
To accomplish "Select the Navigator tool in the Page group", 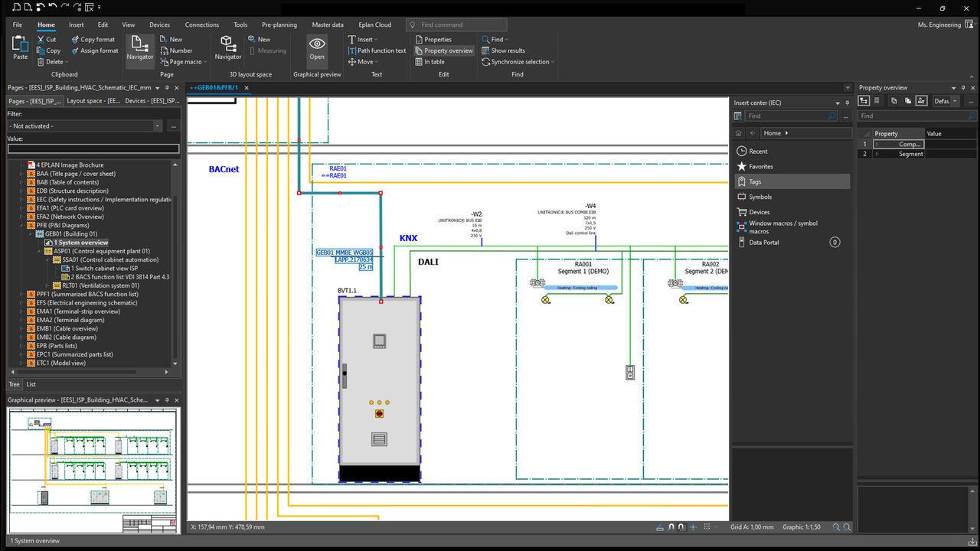I will pyautogui.click(x=139, y=49).
